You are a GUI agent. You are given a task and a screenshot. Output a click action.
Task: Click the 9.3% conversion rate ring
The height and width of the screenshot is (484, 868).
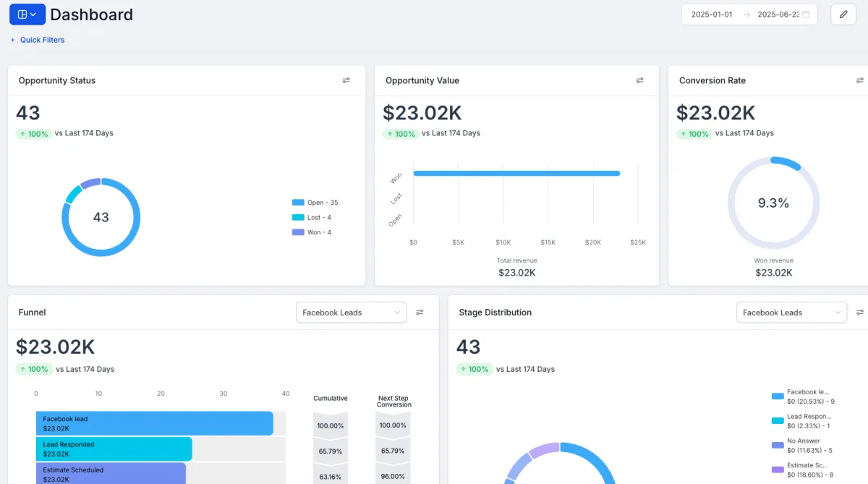pos(773,203)
